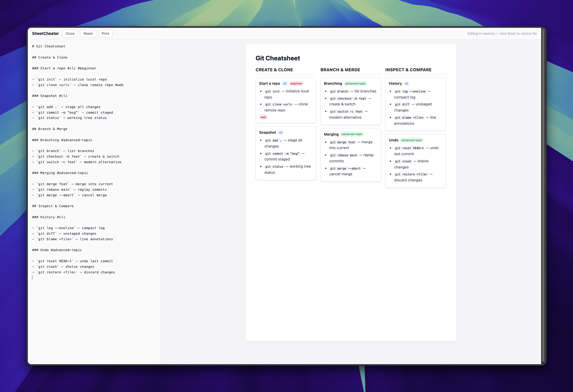573x392 pixels.
Task: Click the `git blame <file>` editor line
Action: [72, 239]
